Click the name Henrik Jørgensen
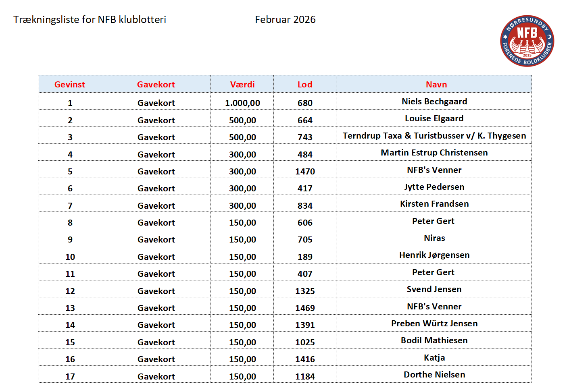Image resolution: width=569 pixels, height=392 pixels. pos(434,255)
